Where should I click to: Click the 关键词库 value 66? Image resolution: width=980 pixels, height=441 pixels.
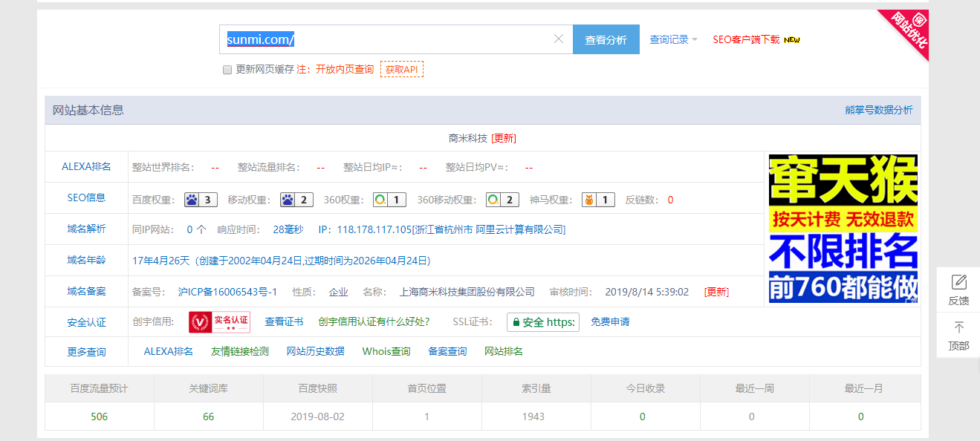tap(209, 416)
